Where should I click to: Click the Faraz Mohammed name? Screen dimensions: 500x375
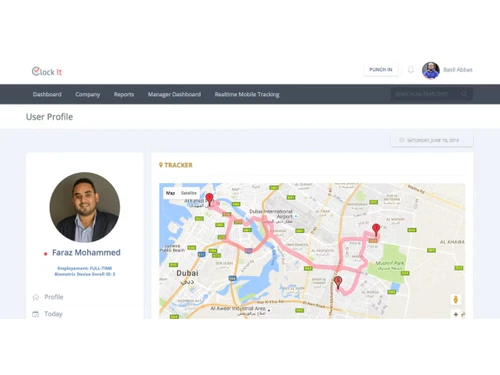[x=86, y=253]
